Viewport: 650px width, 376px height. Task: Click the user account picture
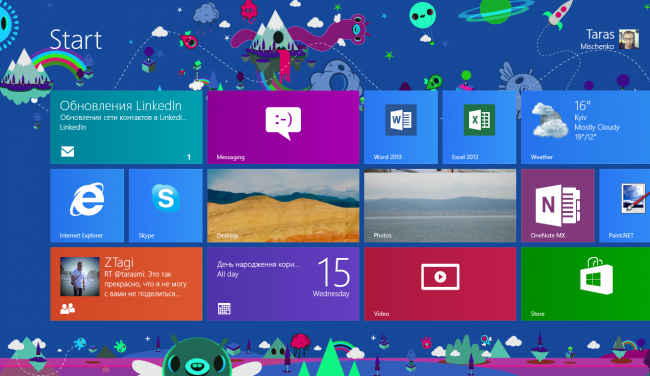click(x=628, y=39)
